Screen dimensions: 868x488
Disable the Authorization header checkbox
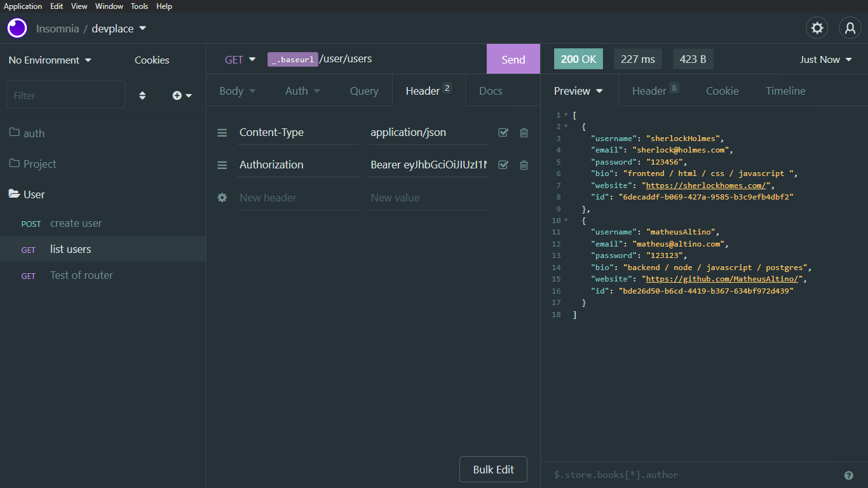click(x=503, y=165)
